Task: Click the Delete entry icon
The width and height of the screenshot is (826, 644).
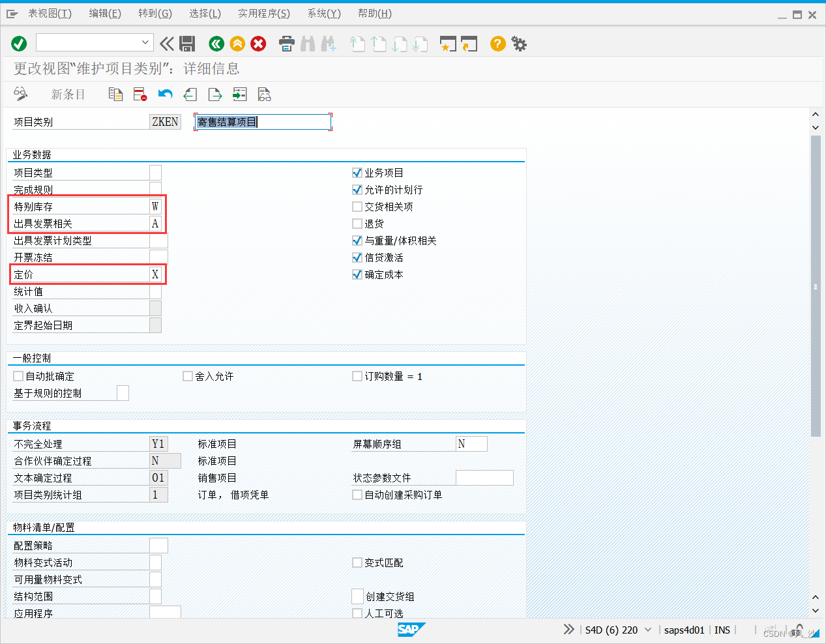Action: [x=140, y=94]
